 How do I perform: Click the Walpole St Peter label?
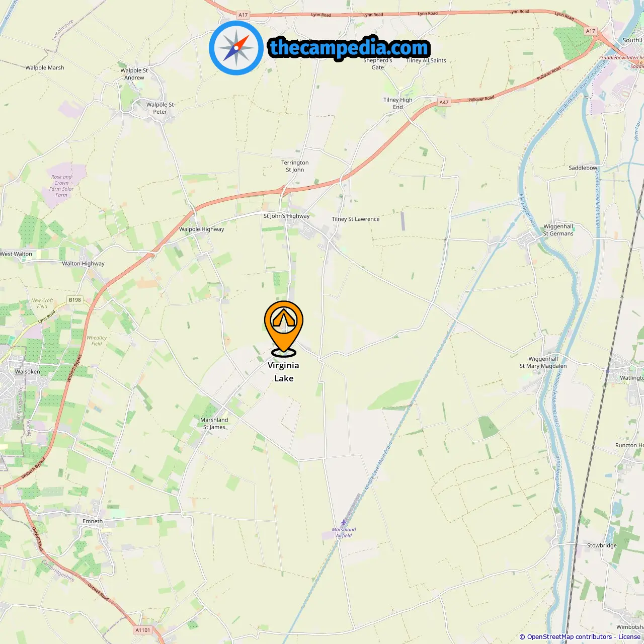tap(160, 108)
